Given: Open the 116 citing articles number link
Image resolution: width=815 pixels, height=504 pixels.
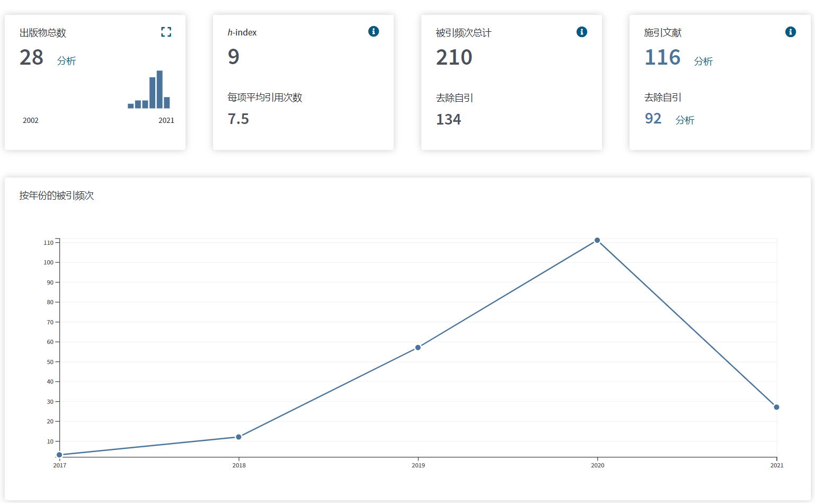Looking at the screenshot, I should click(662, 57).
